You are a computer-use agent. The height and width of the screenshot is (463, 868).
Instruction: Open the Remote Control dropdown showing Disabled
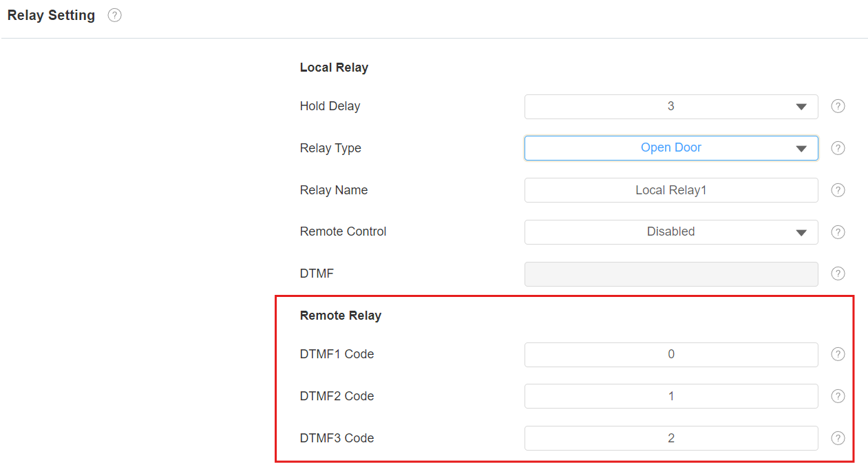tap(671, 232)
